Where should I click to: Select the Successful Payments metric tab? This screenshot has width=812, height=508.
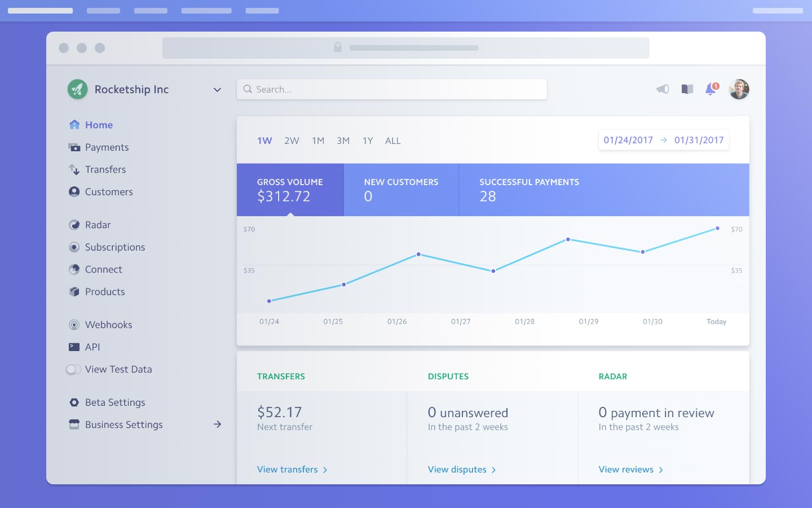pos(604,190)
